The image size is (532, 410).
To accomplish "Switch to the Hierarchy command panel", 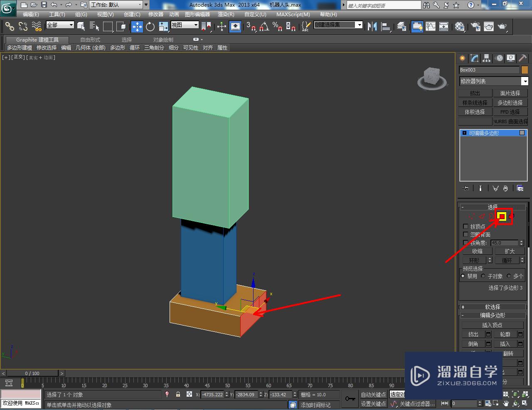I will [x=486, y=58].
